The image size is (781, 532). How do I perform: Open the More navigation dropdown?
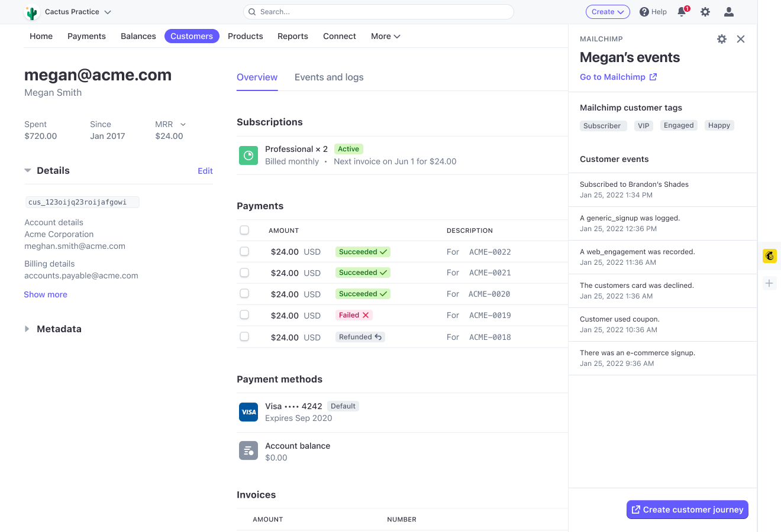tap(385, 36)
